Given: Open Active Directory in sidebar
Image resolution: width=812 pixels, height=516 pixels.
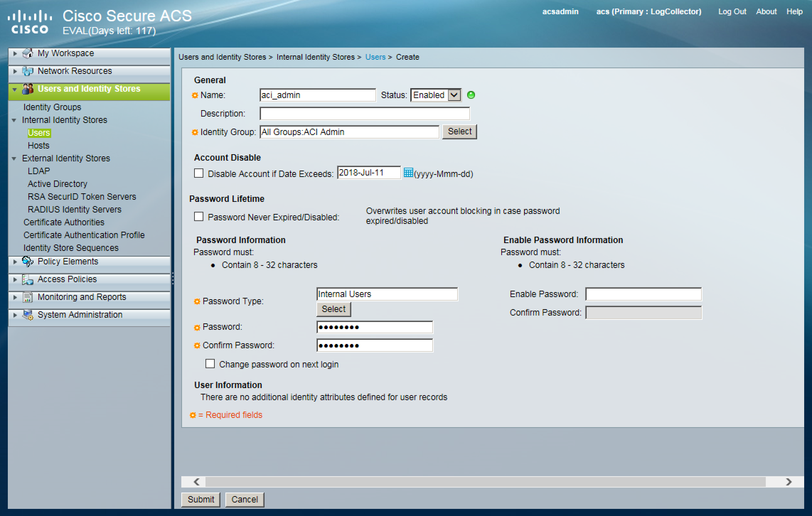Looking at the screenshot, I should click(57, 184).
